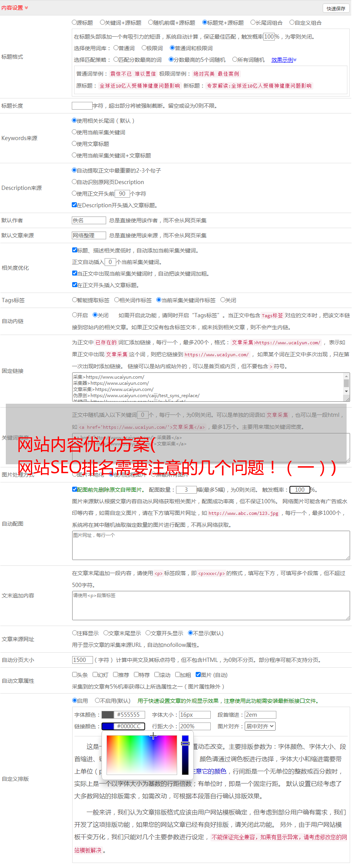Viewport: 352px width, 868px height.
Task: Select 自动识别原网页Description option
Action: (x=74, y=182)
